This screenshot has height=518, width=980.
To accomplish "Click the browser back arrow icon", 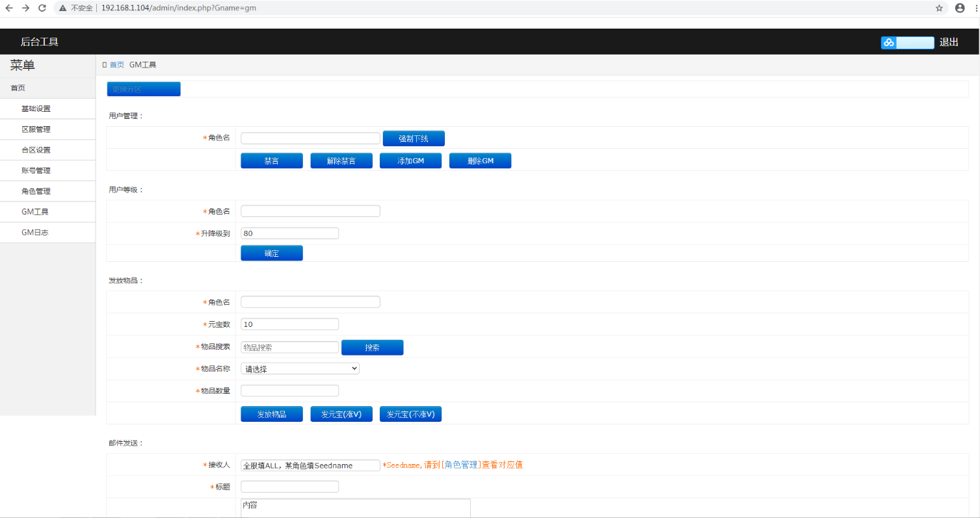I will pyautogui.click(x=9, y=8).
